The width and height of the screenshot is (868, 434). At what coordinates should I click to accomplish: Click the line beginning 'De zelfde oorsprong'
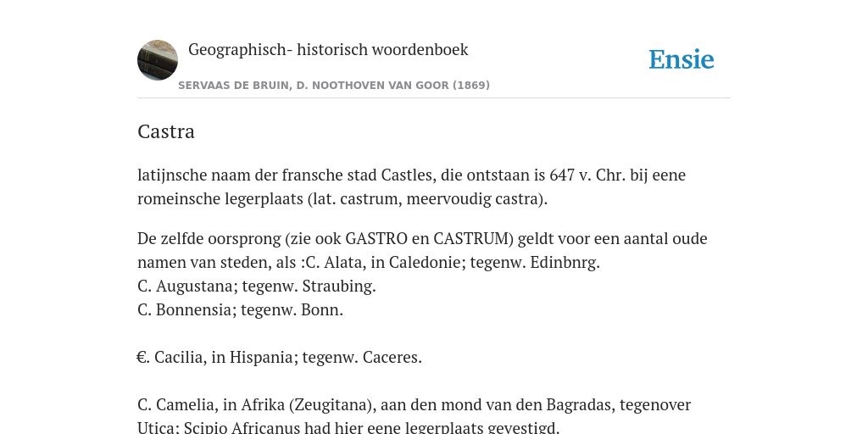422,238
